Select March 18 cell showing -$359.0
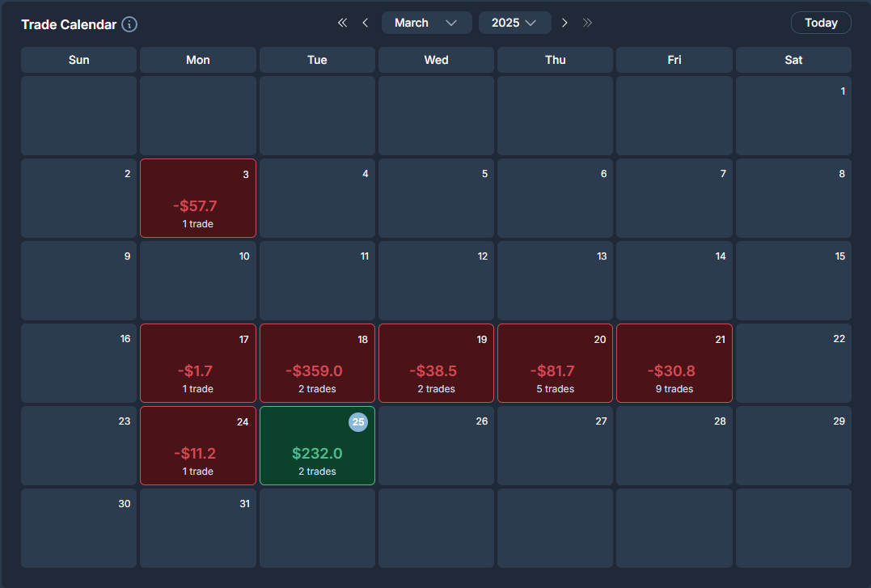Viewport: 871px width, 588px height. pos(317,363)
